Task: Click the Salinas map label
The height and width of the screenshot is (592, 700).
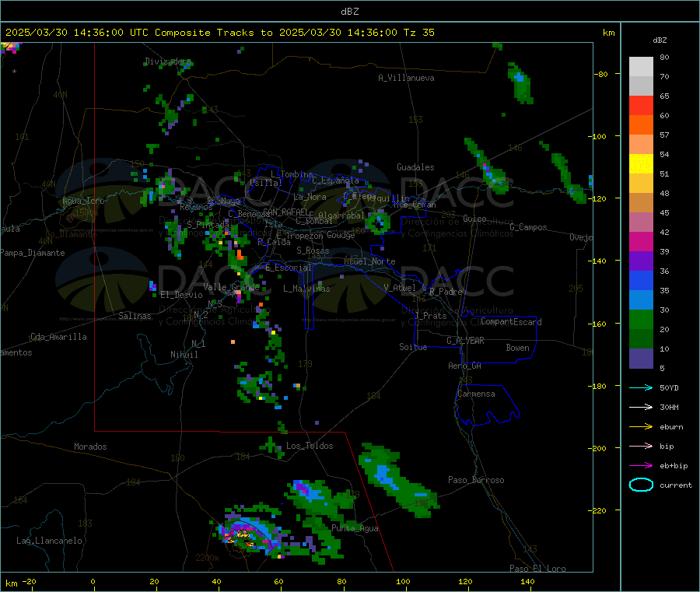Action: [135, 316]
